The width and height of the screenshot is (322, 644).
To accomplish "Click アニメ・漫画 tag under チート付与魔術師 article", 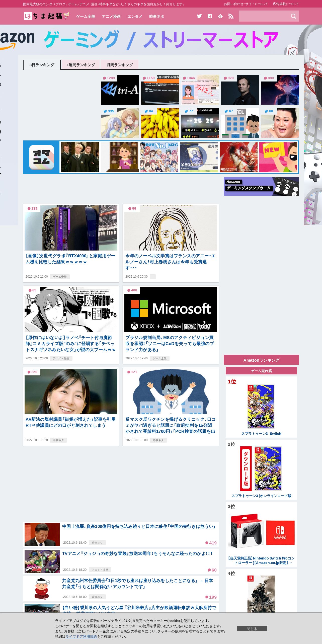I will (61, 358).
